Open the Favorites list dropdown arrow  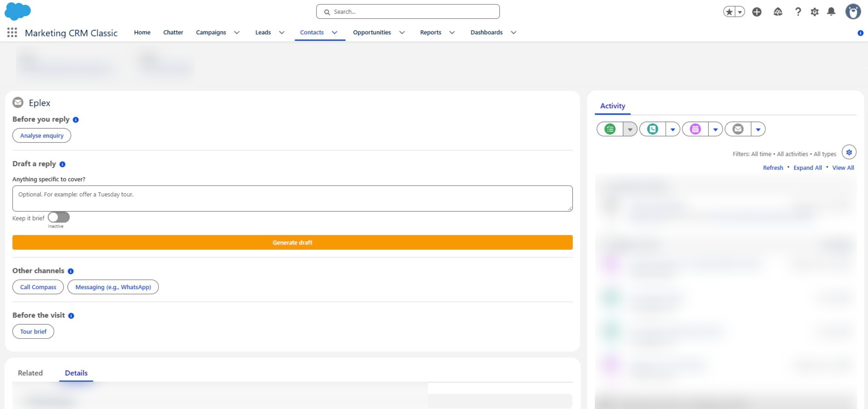pos(740,12)
